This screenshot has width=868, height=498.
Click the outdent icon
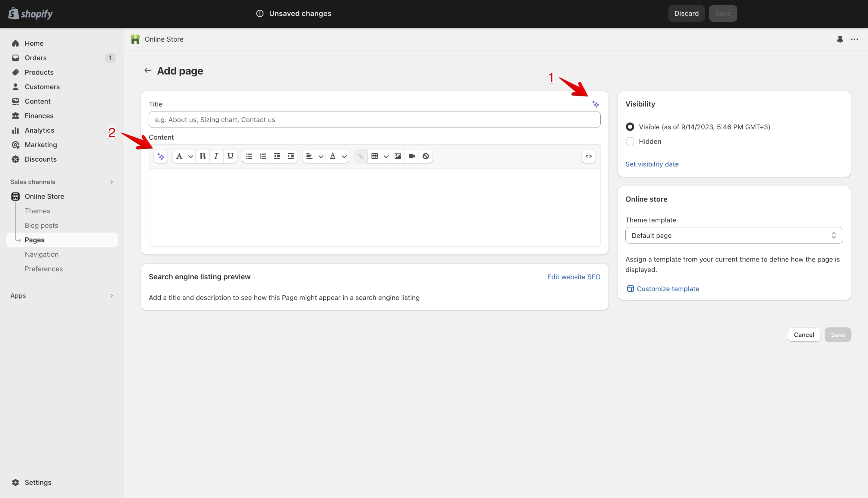click(277, 156)
